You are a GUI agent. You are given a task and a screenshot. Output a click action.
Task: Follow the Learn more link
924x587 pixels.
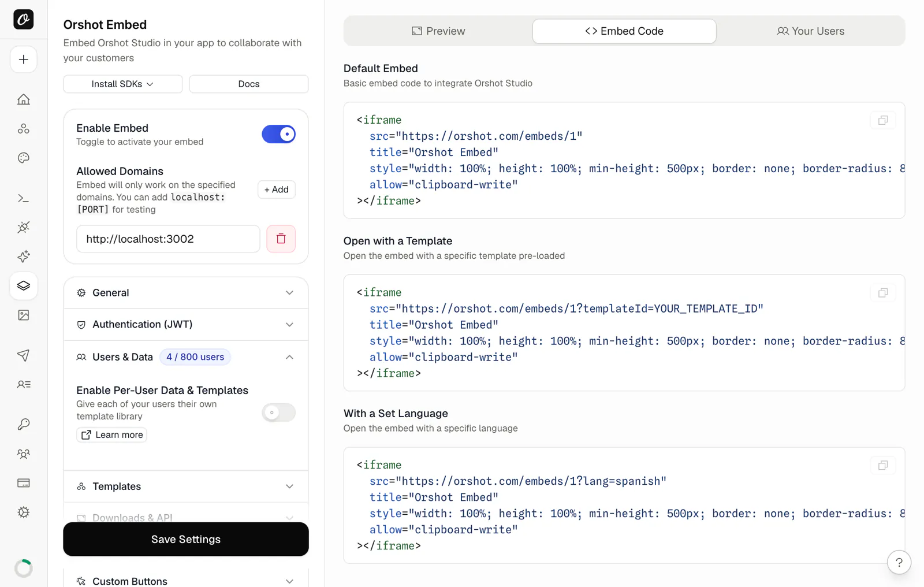111,435
